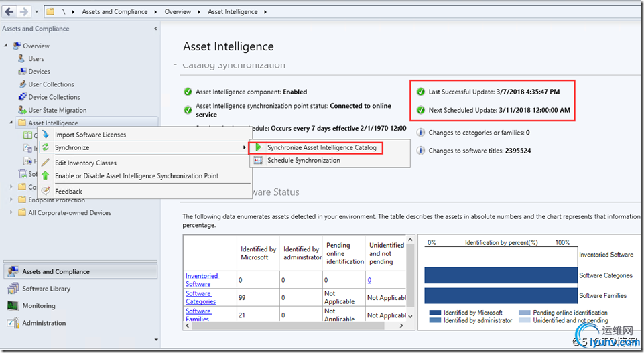Expand All Corporate-owned Devices node
Image resolution: width=644 pixels, height=353 pixels.
(11, 212)
